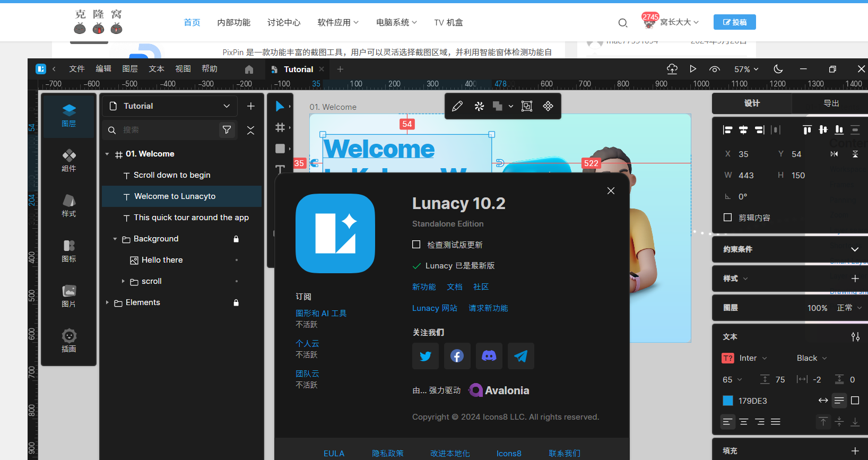Set text alignment to center
The image size is (868, 460).
click(744, 422)
